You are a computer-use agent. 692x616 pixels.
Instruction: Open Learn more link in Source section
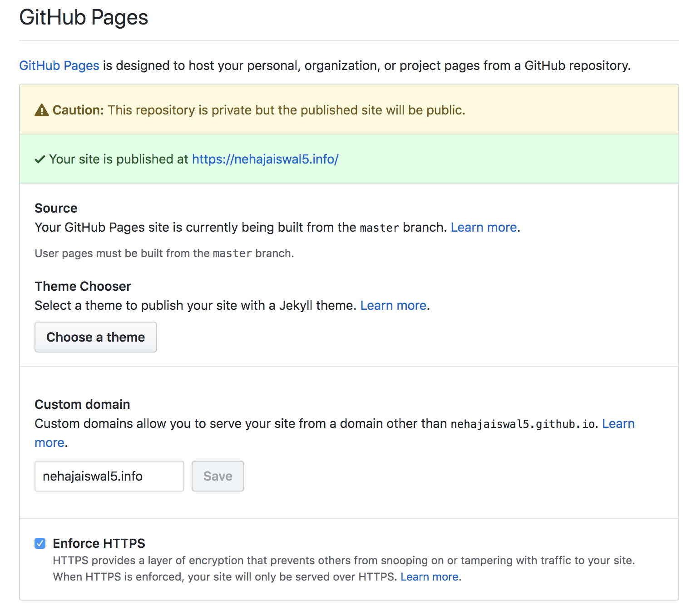coord(484,227)
